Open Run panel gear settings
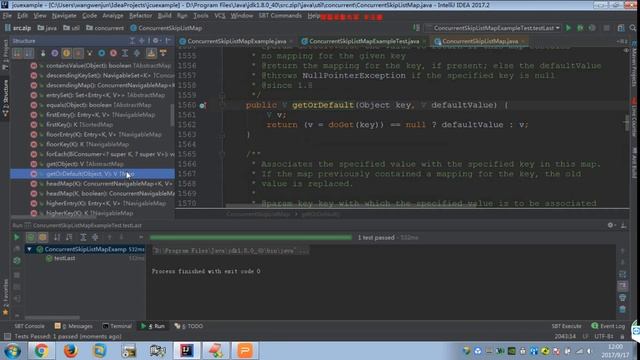The height and width of the screenshot is (360, 640). pyautogui.click(x=610, y=225)
